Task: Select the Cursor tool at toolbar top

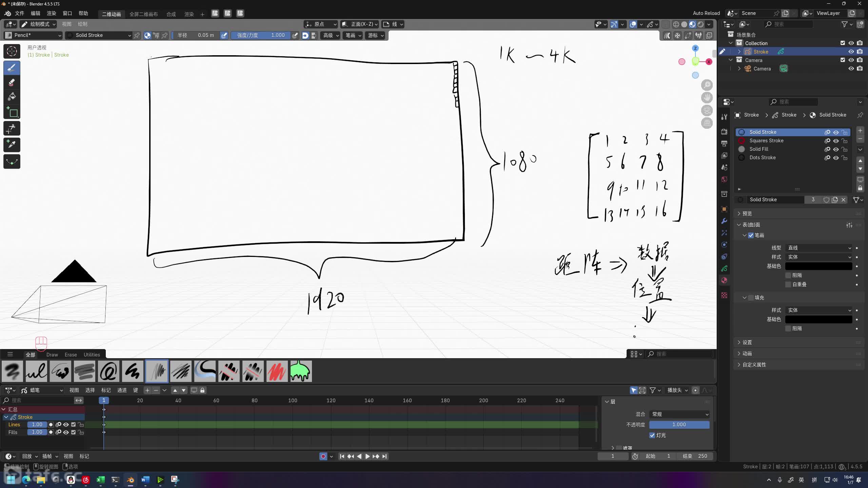Action: point(12,51)
